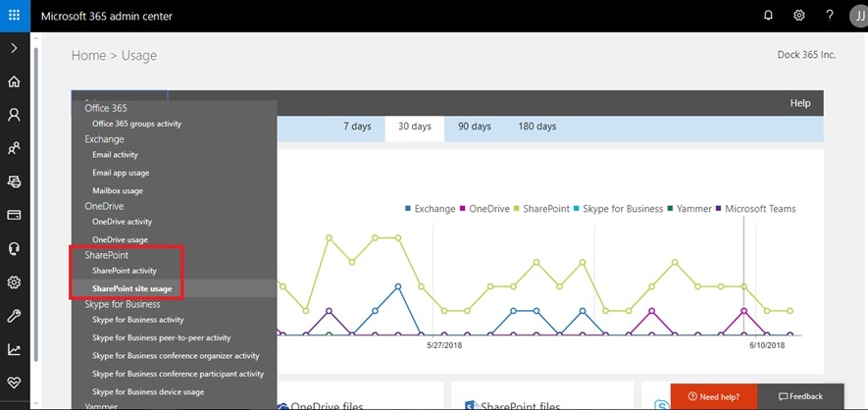Select Email activity report
This screenshot has height=410, width=868.
115,155
